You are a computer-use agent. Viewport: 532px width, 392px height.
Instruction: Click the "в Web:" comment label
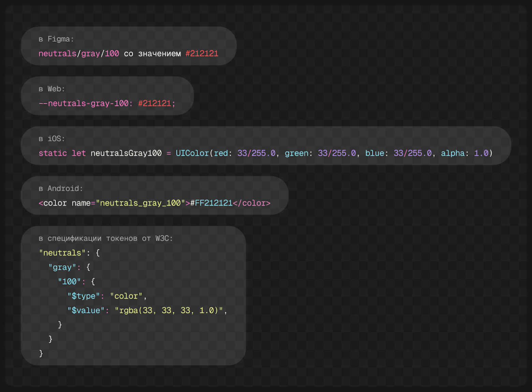(x=52, y=89)
